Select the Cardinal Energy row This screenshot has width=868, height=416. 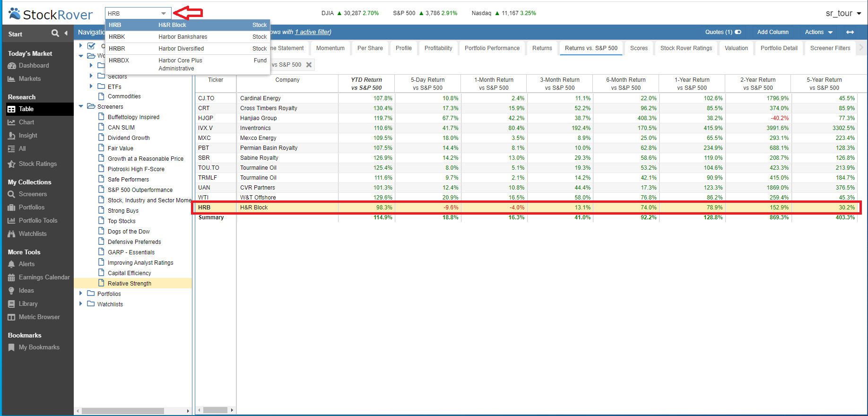[527, 98]
